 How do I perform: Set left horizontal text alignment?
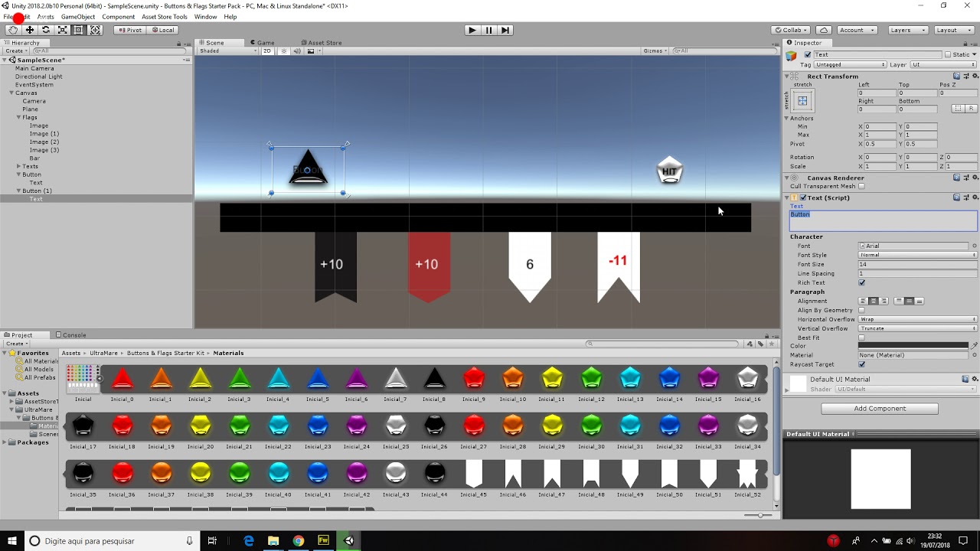click(x=864, y=301)
